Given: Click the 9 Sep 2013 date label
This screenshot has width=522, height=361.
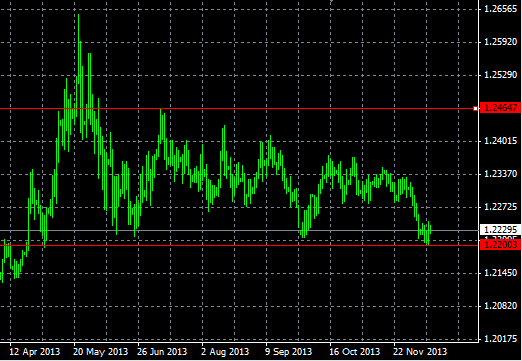Looking at the screenshot, I should 289,352.
